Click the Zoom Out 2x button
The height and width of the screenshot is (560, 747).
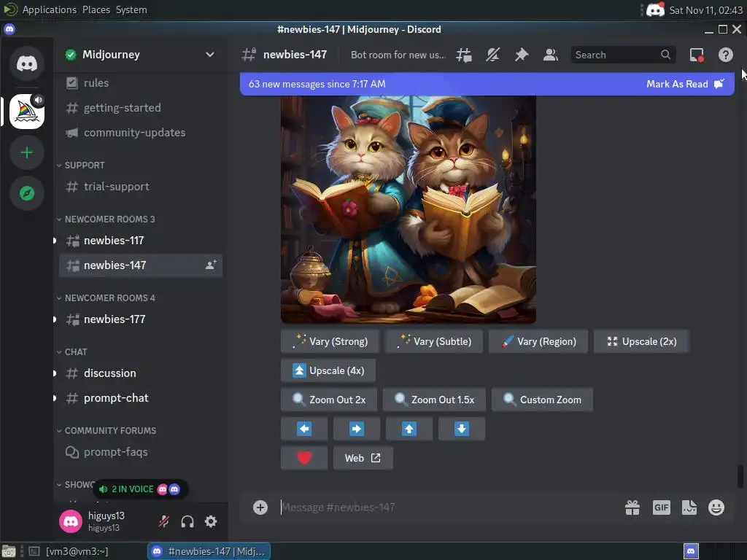coord(329,400)
